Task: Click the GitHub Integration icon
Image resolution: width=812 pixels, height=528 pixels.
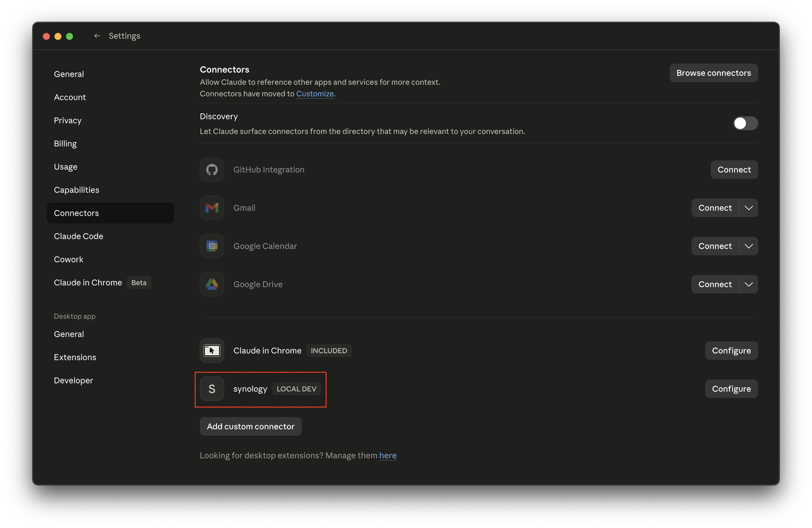Action: (x=212, y=170)
